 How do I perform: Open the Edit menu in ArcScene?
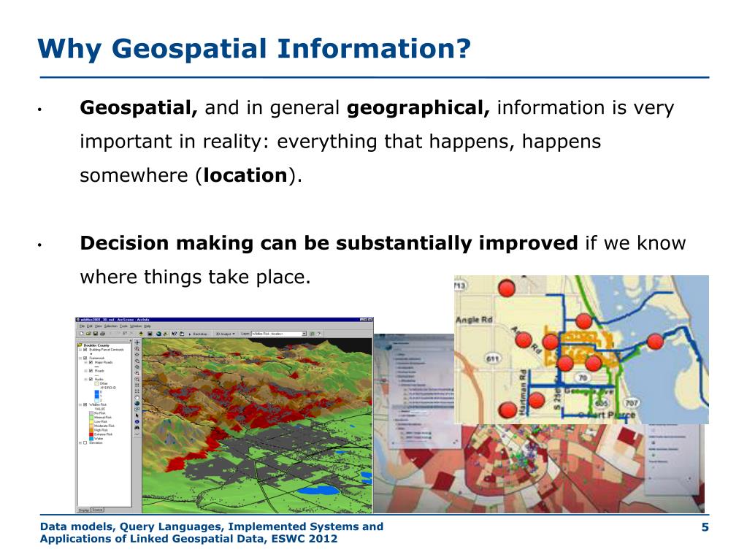(90, 326)
